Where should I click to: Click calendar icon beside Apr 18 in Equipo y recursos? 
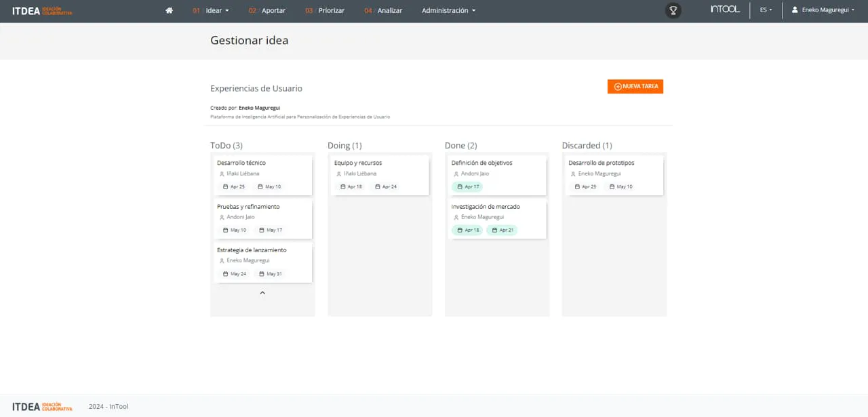(343, 186)
